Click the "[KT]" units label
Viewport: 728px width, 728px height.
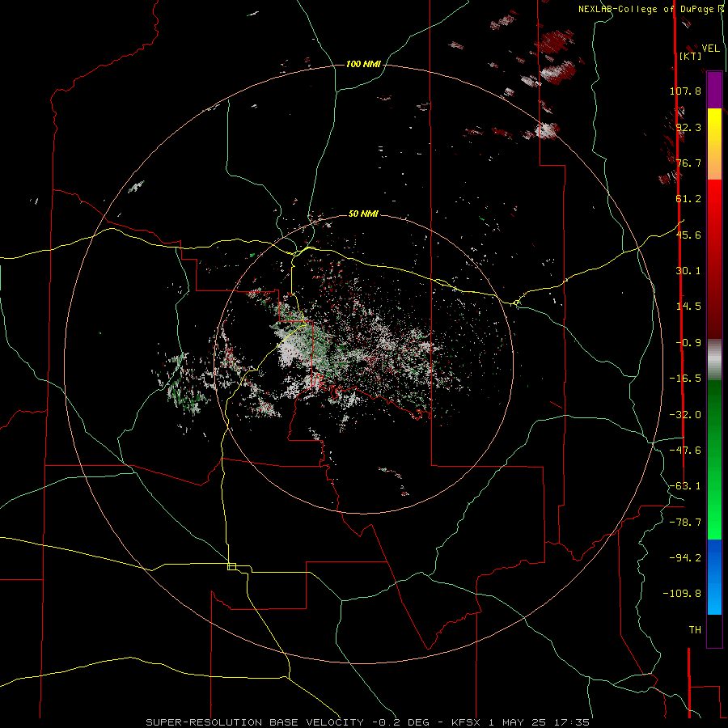(x=691, y=56)
